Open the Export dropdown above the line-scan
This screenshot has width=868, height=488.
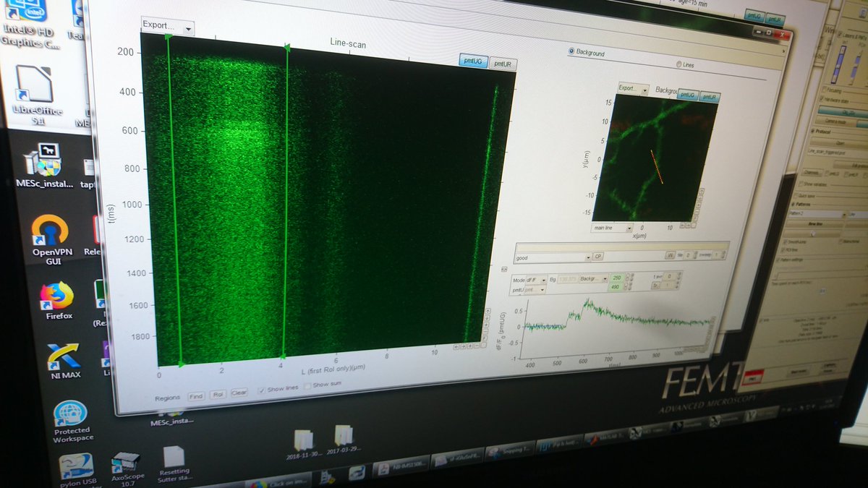point(168,25)
